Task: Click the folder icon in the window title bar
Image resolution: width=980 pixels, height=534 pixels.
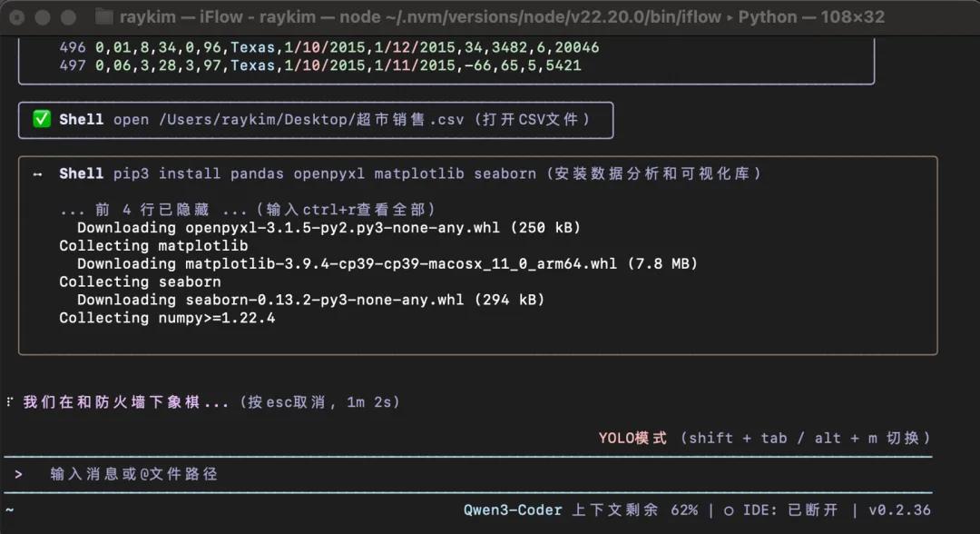Action: pyautogui.click(x=103, y=15)
